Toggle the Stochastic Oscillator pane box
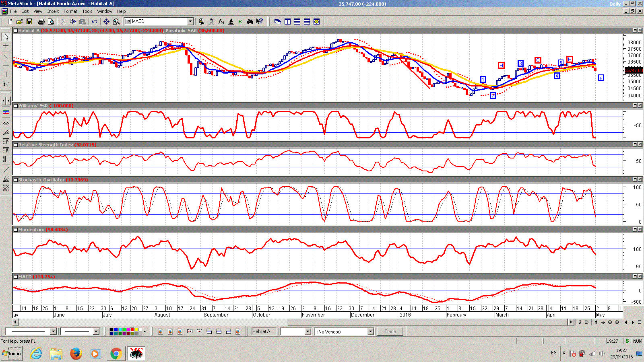The height and width of the screenshot is (362, 644). (x=16, y=180)
